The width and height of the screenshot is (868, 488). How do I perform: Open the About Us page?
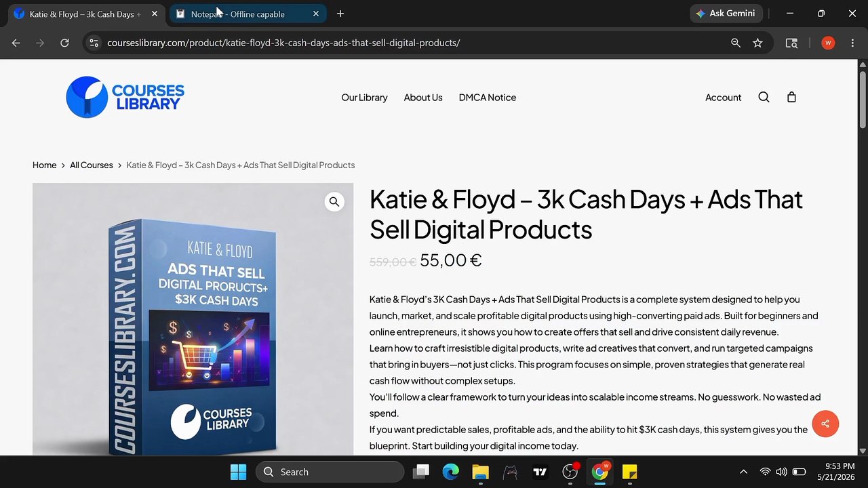point(423,97)
